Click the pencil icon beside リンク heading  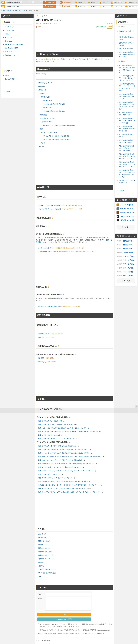[x=11, y=71]
